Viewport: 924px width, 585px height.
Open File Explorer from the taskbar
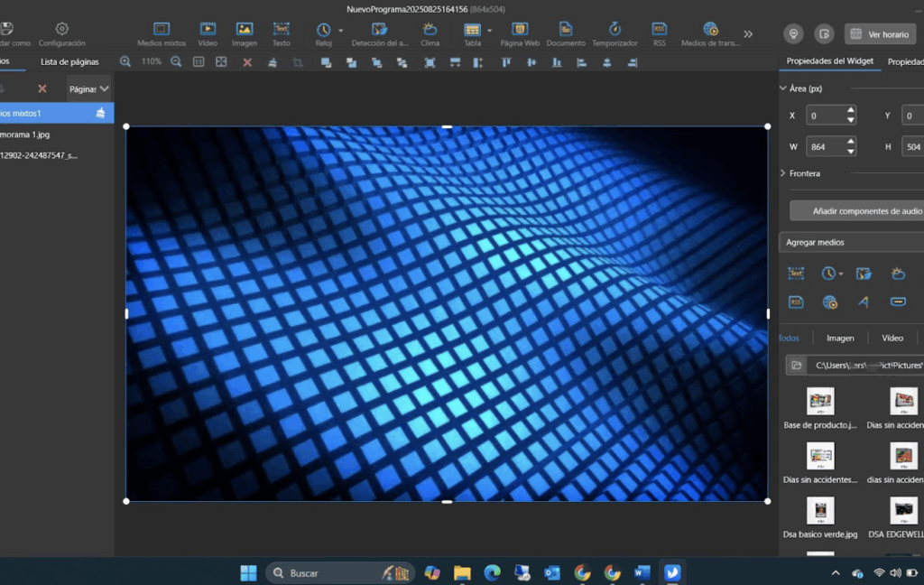pos(462,572)
